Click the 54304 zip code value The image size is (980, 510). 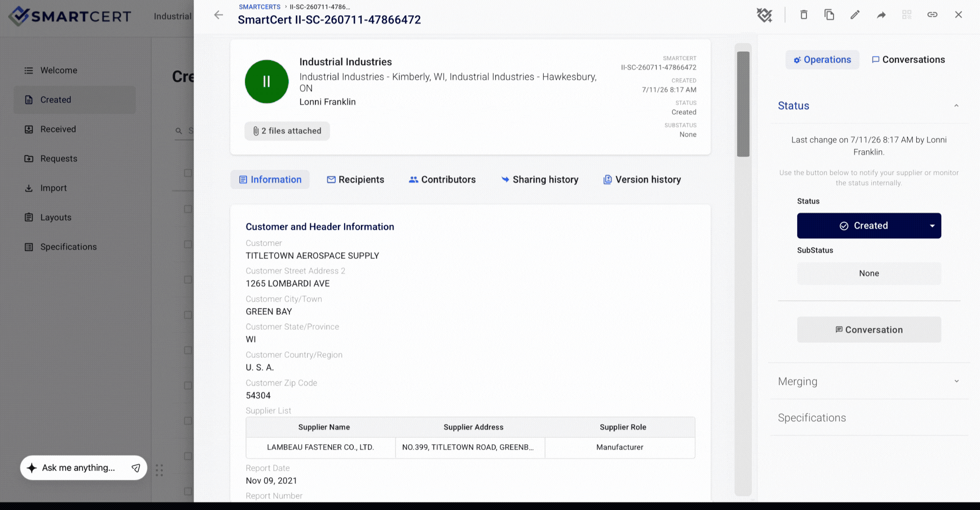click(x=258, y=396)
